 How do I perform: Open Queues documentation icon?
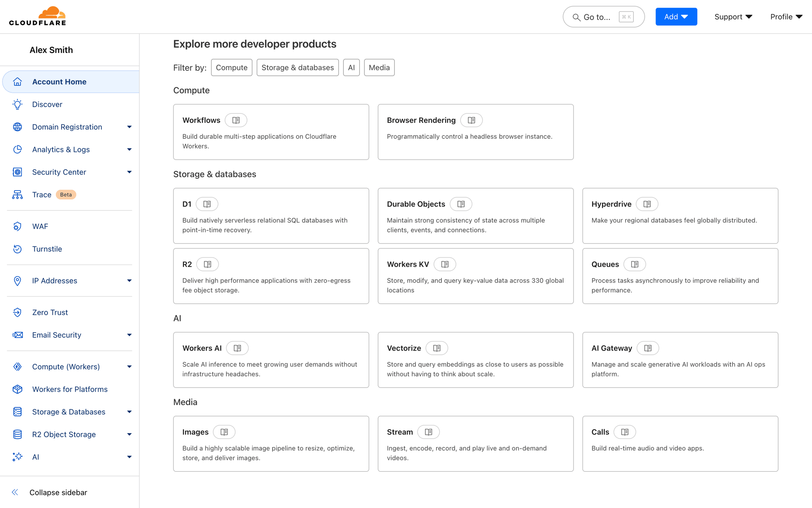tap(635, 264)
